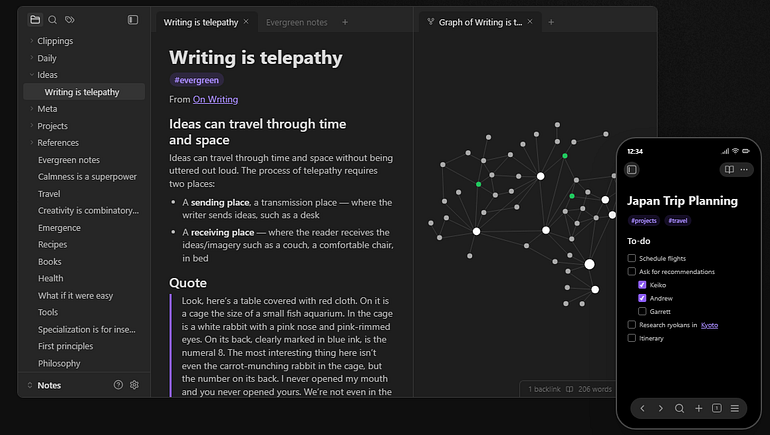The width and height of the screenshot is (770, 435).
Task: Open a new tab in the graph pane
Action: [551, 22]
